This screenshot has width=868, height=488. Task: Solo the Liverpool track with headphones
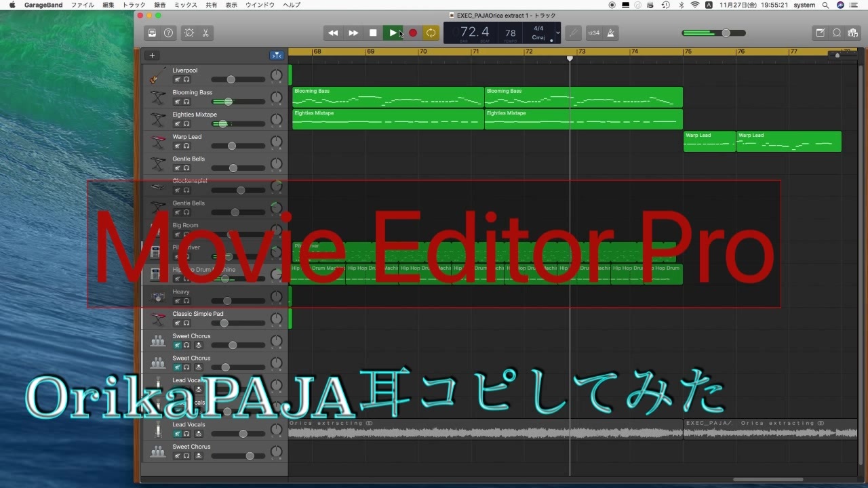pyautogui.click(x=186, y=79)
